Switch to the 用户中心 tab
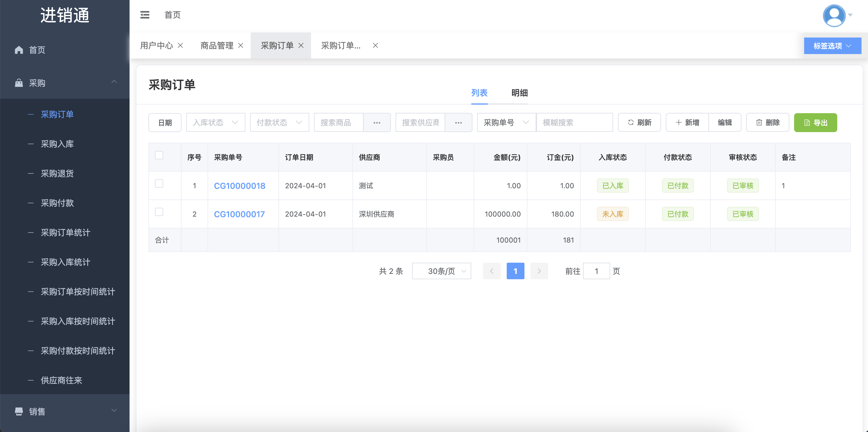This screenshot has width=868, height=432. click(x=156, y=46)
